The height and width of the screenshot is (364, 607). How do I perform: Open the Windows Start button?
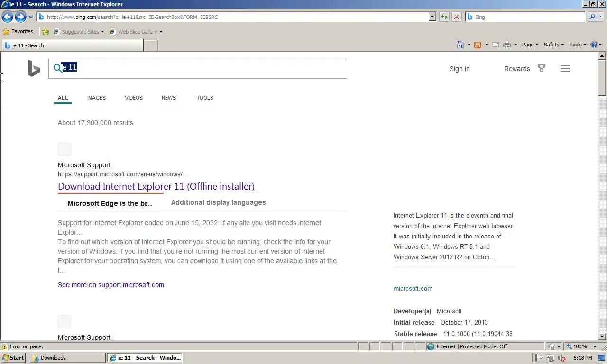tap(13, 358)
